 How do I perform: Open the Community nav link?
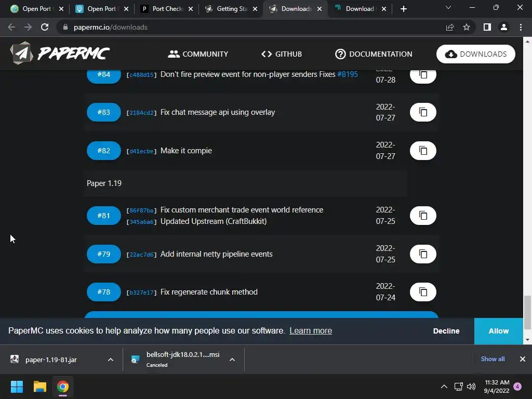[198, 54]
